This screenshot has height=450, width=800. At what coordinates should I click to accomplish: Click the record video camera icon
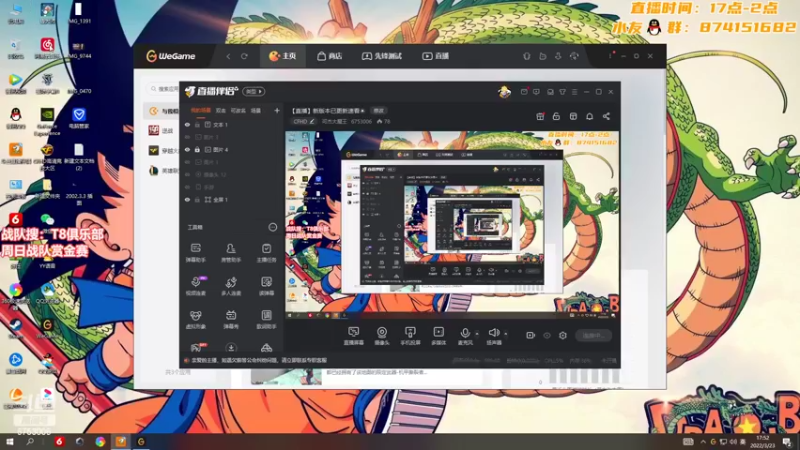[530, 335]
